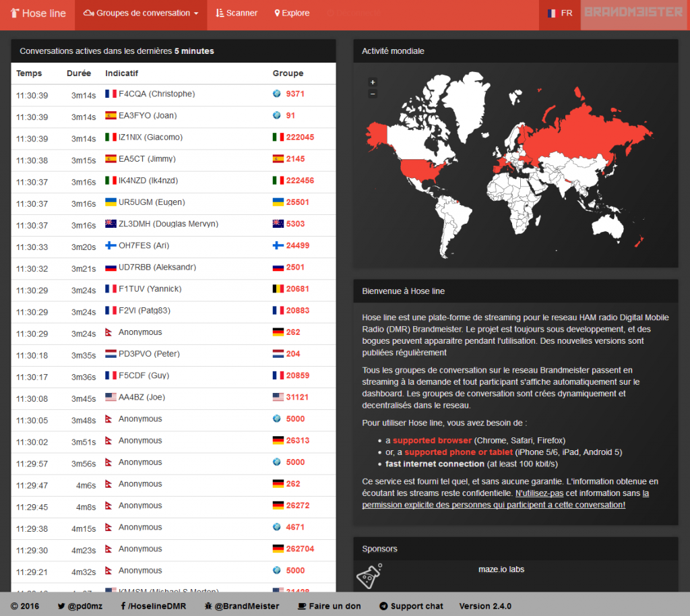This screenshot has height=616, width=690.
Task: Open talkgroup 25501 link
Action: pyautogui.click(x=297, y=202)
